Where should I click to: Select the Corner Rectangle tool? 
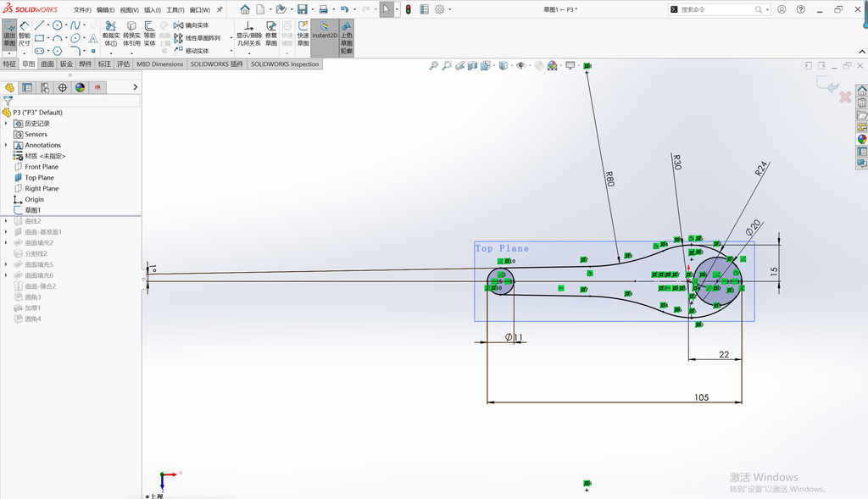39,38
